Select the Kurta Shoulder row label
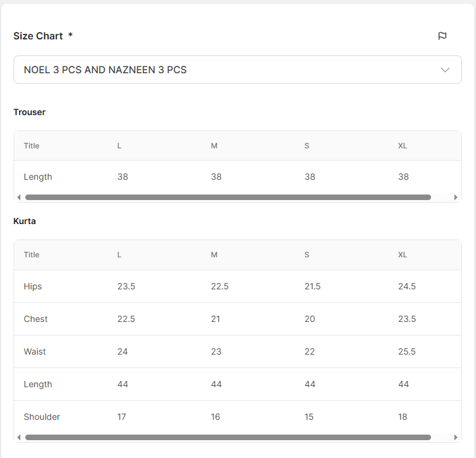This screenshot has height=458, width=476. [42, 417]
